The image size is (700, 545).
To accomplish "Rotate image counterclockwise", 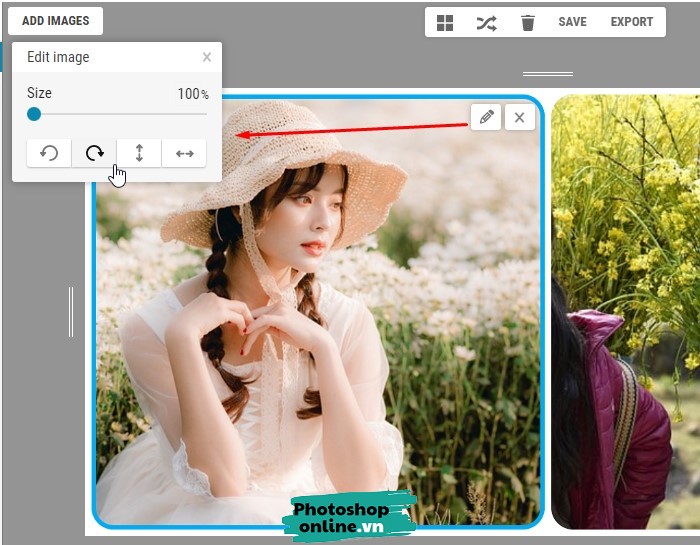I will pos(49,153).
